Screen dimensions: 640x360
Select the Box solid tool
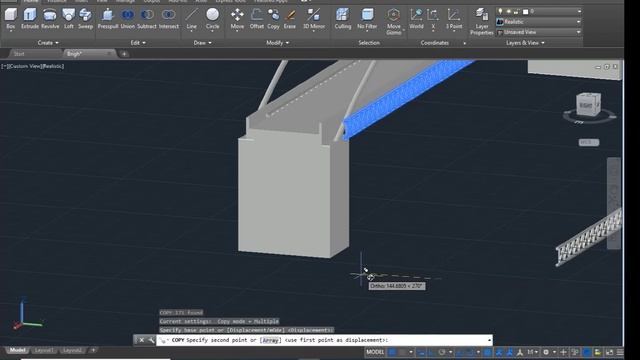11,19
